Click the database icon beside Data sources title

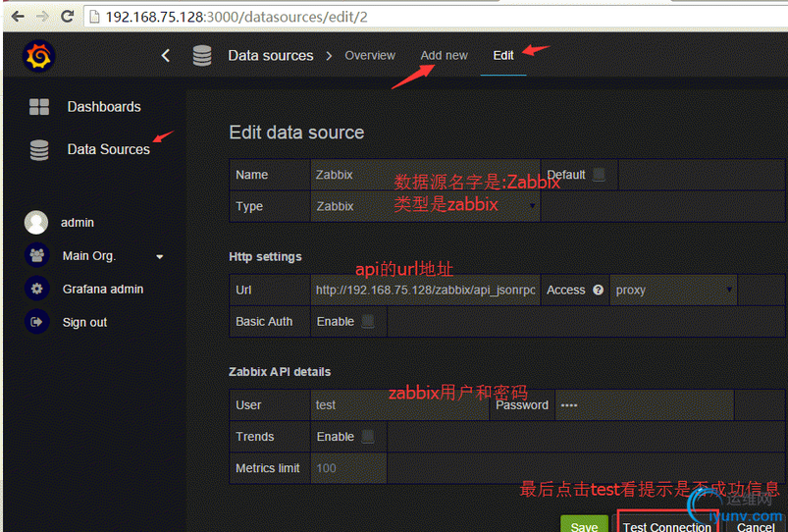pos(202,56)
